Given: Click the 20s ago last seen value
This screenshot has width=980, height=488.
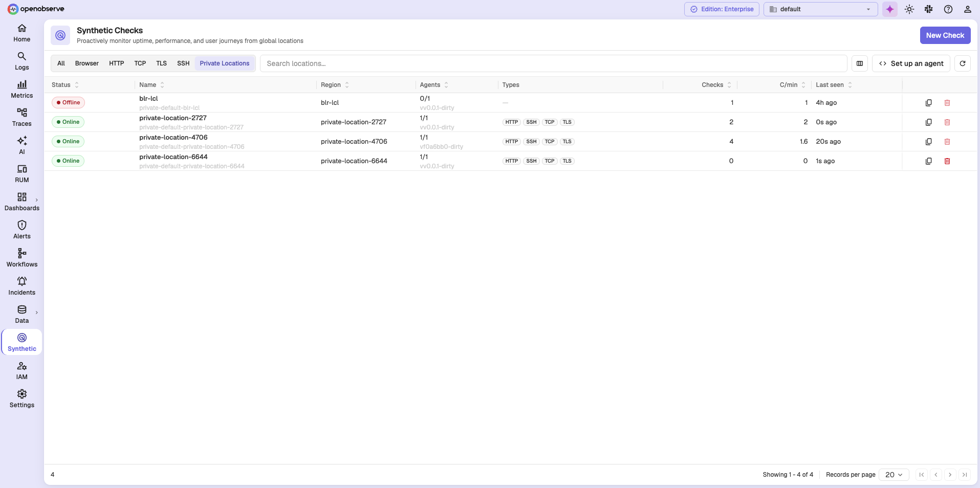Looking at the screenshot, I should coord(828,142).
